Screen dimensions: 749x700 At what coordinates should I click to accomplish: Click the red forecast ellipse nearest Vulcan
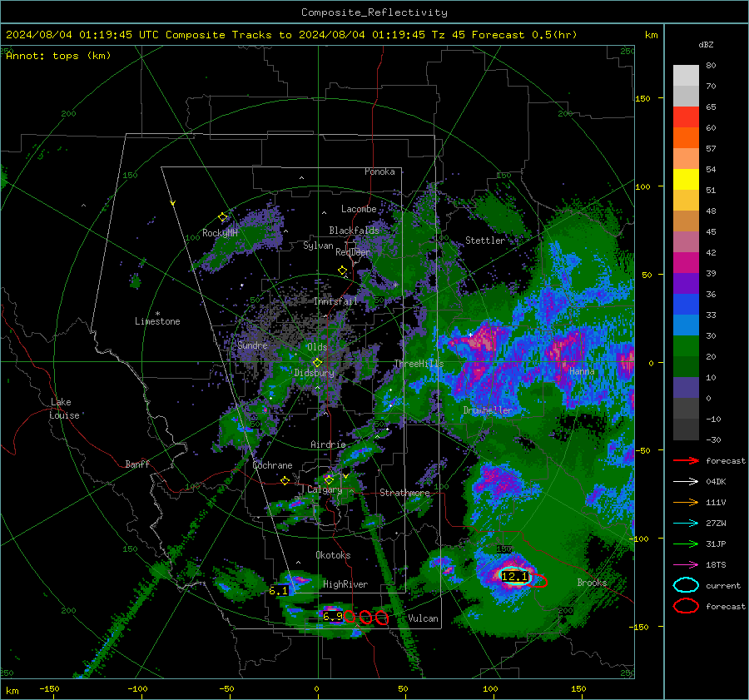(382, 618)
